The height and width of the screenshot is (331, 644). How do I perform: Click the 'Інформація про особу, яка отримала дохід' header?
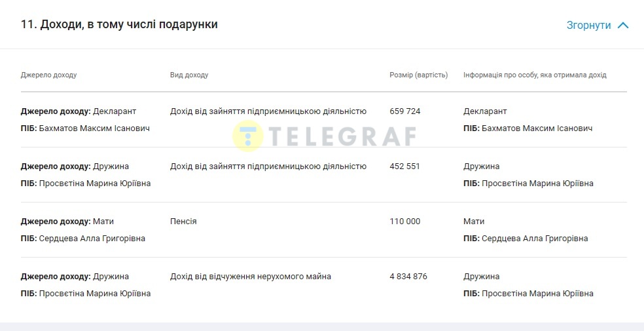click(x=535, y=75)
